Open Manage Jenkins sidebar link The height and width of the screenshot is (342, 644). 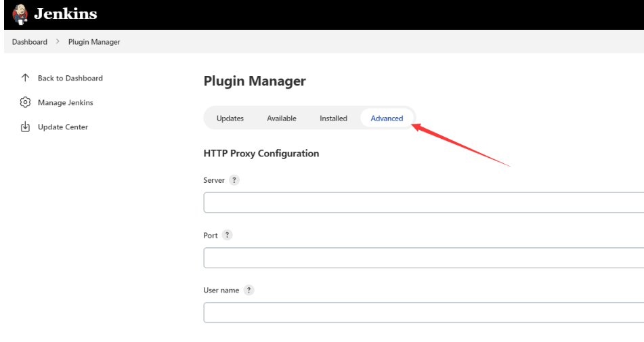pos(65,103)
